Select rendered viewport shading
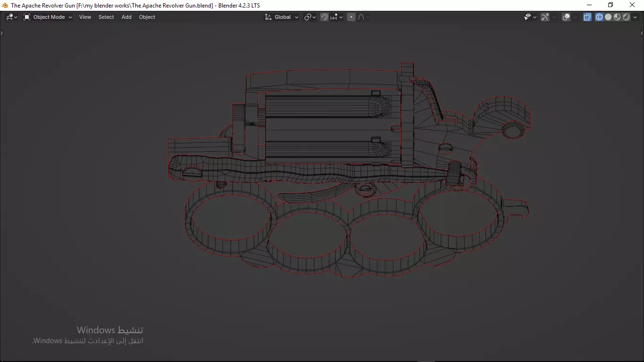This screenshot has height=362, width=644. tap(626, 17)
